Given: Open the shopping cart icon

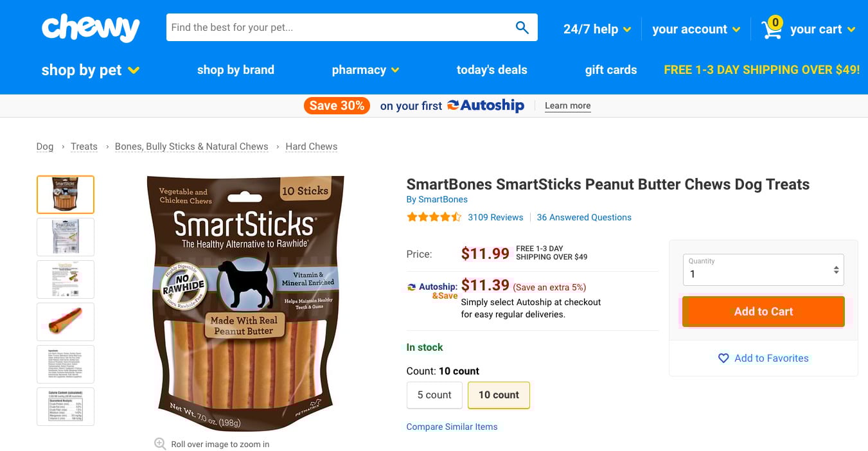Looking at the screenshot, I should 772,28.
